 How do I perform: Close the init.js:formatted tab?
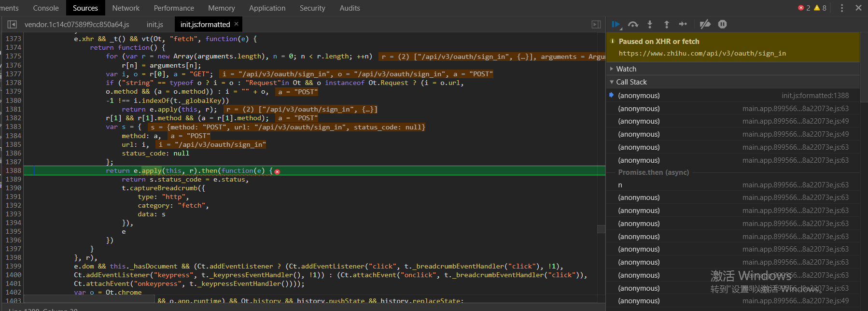click(236, 24)
